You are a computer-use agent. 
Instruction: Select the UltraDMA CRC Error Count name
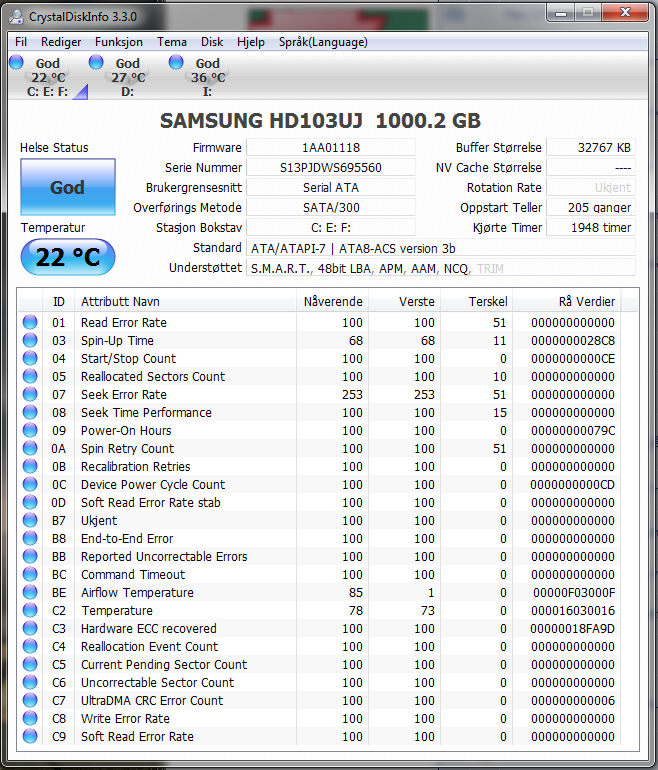pyautogui.click(x=152, y=701)
